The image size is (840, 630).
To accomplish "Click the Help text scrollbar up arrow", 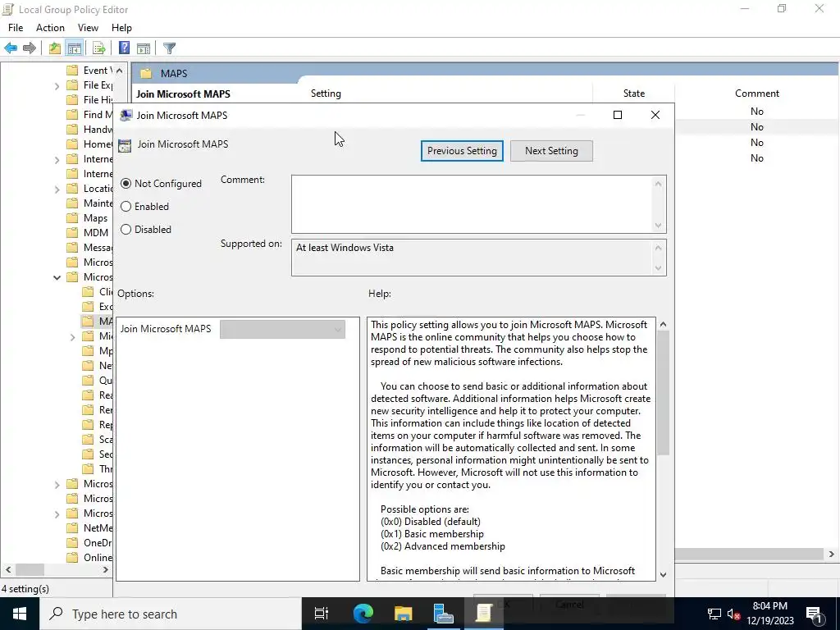I will 663,324.
